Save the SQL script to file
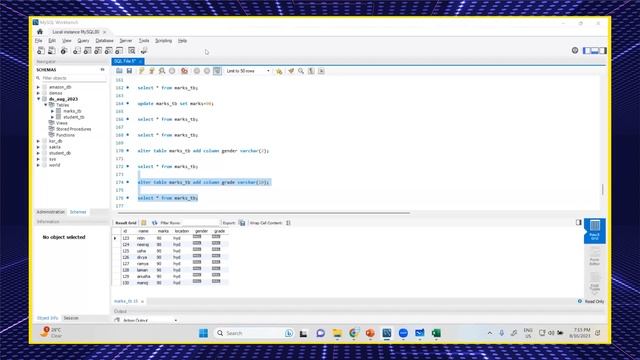640x360 pixels. (129, 71)
